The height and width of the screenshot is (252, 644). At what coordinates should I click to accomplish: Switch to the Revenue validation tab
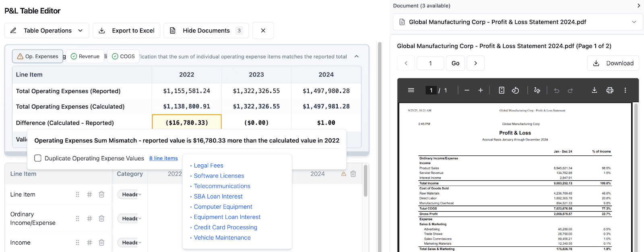[x=85, y=56]
